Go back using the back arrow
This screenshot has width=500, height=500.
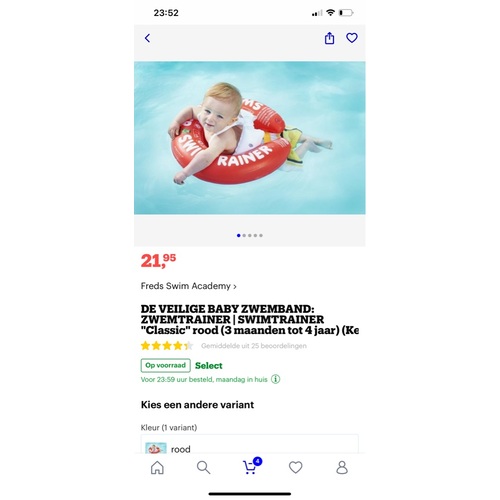pos(147,38)
